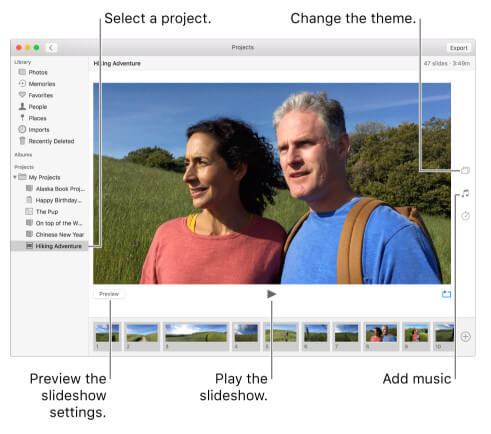Select the wide panorama slide 3
The width and height of the screenshot is (491, 434).
click(x=196, y=336)
